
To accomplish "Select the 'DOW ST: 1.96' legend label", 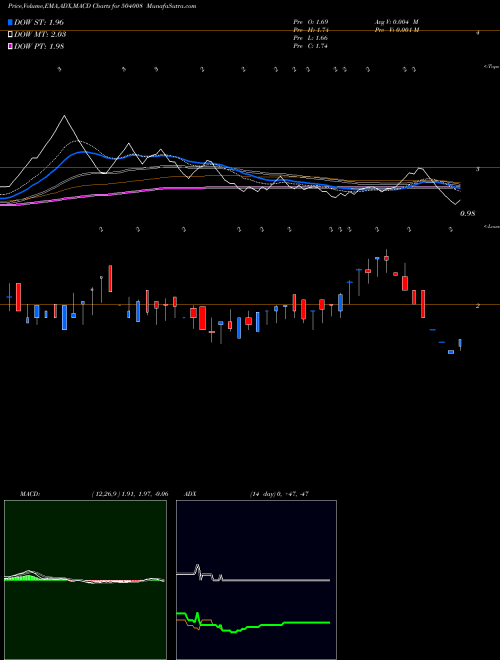I will click(x=39, y=22).
